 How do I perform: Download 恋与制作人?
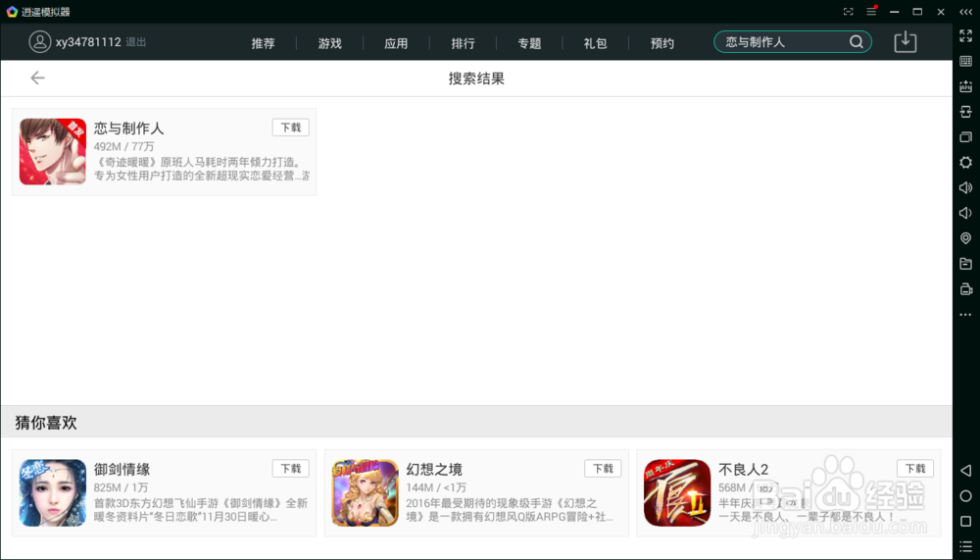pos(291,127)
